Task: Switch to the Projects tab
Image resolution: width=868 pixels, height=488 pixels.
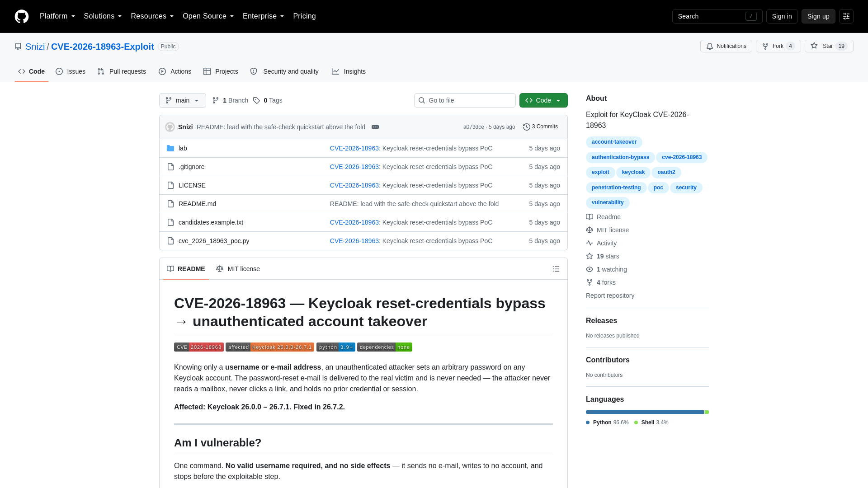Action: [x=221, y=71]
